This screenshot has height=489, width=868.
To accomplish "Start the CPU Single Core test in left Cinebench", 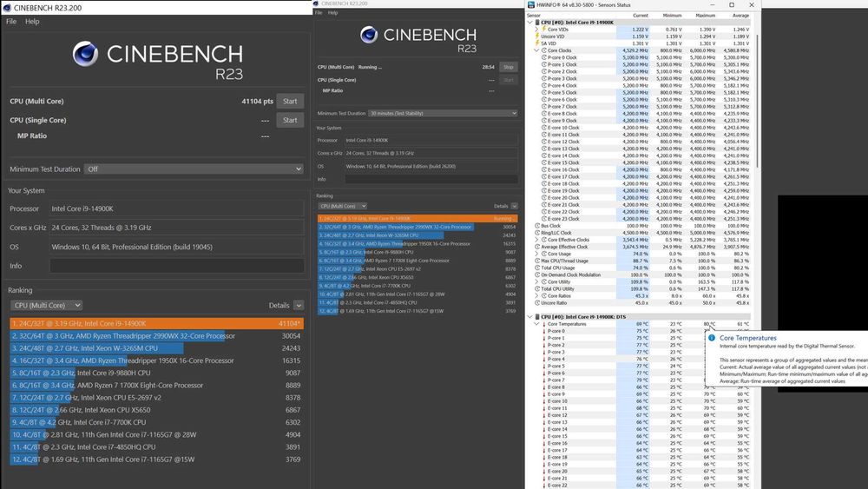I will pyautogui.click(x=290, y=120).
